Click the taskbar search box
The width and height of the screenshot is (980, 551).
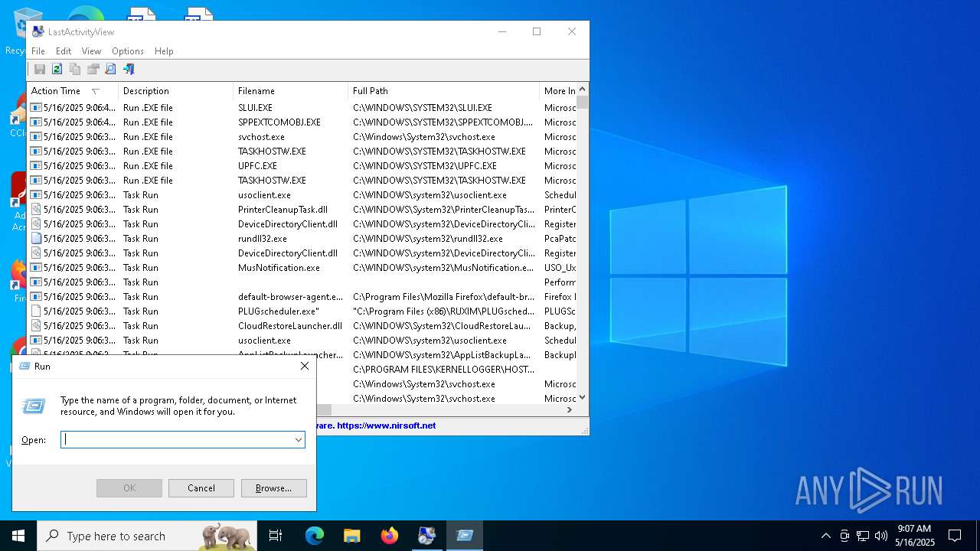[147, 536]
